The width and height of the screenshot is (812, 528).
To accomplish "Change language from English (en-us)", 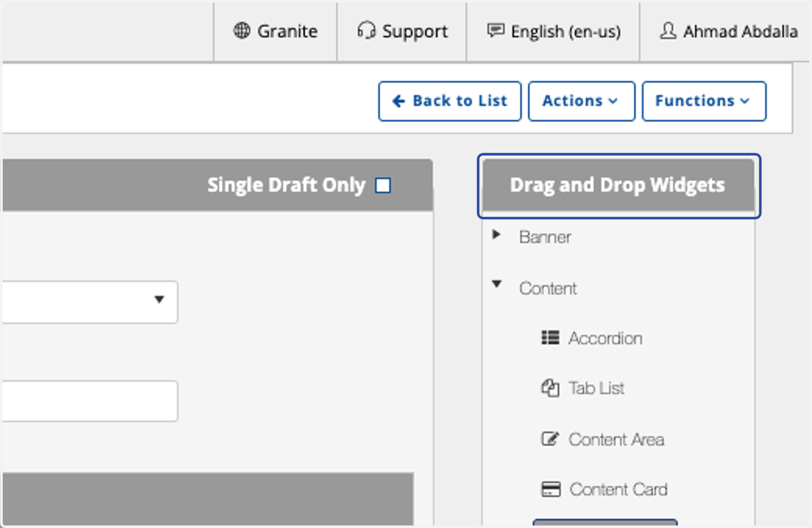I will click(553, 31).
